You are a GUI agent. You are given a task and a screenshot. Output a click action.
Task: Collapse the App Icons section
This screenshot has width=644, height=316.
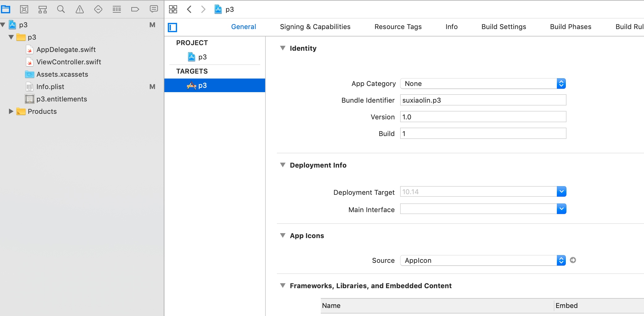(282, 235)
